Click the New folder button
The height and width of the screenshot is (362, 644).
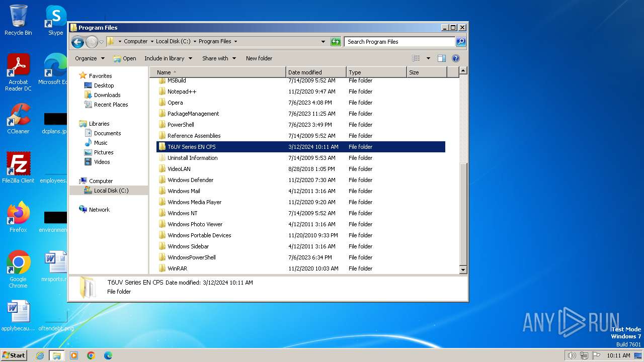click(x=259, y=58)
